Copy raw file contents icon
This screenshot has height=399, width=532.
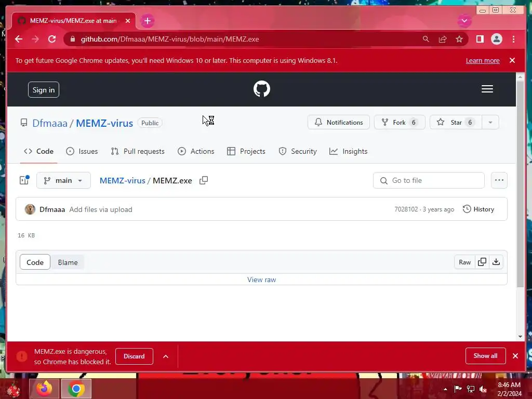point(482,262)
